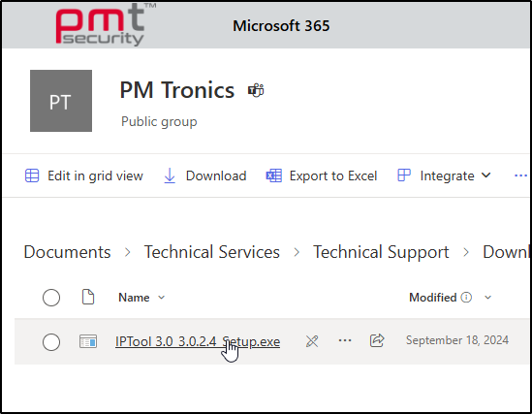This screenshot has width=532, height=414.
Task: Open the PT site tile
Action: (x=61, y=101)
